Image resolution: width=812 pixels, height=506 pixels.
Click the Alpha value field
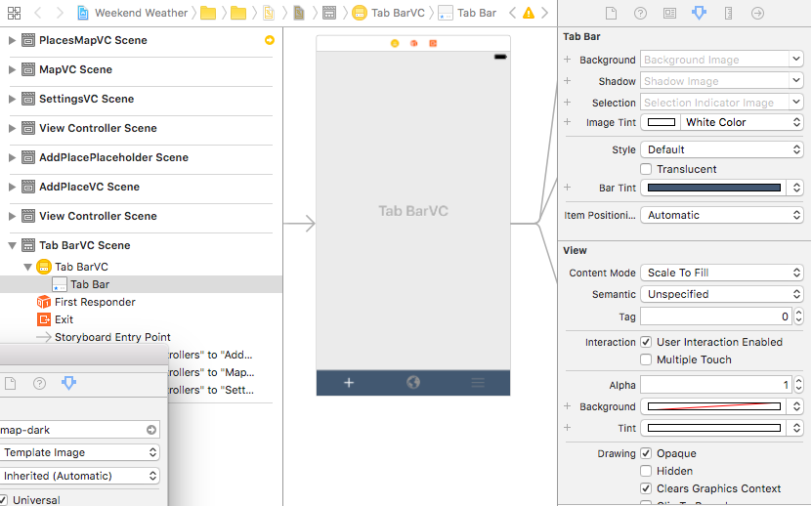(716, 384)
